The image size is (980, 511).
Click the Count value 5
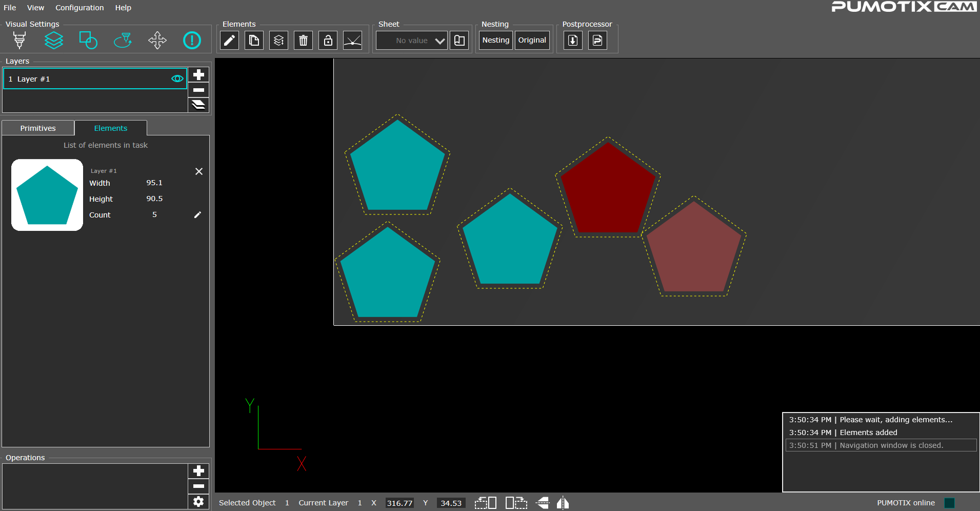pyautogui.click(x=154, y=214)
